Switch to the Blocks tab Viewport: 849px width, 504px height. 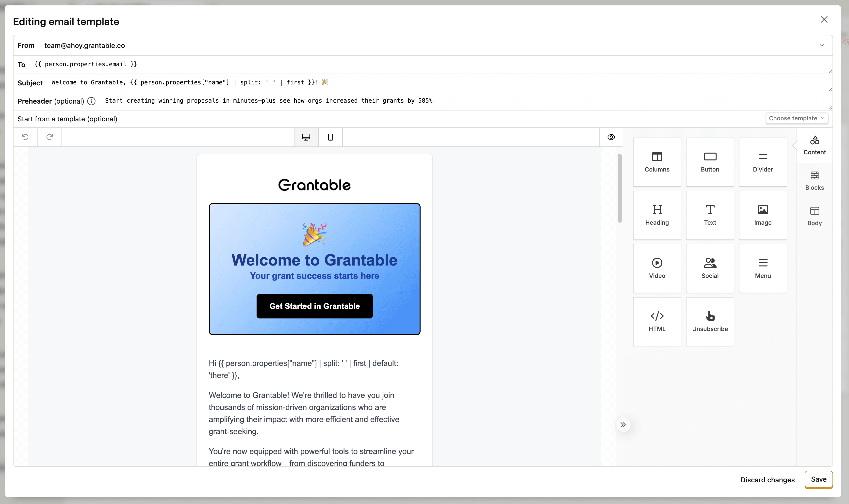point(814,180)
